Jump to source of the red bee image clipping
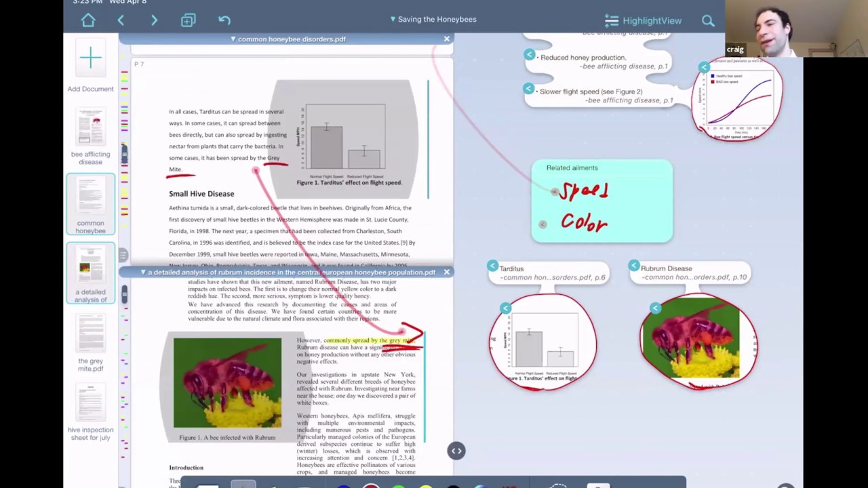868x488 pixels. click(655, 308)
